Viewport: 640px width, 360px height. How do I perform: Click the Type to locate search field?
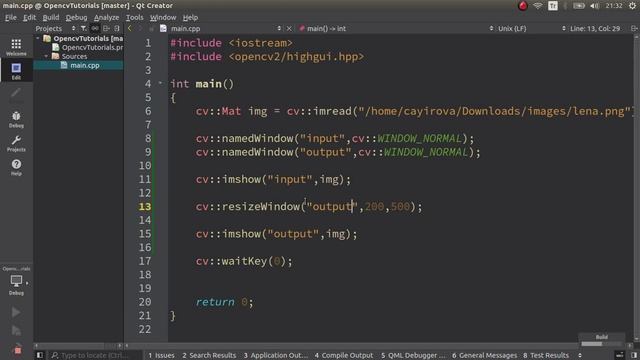pos(95,355)
